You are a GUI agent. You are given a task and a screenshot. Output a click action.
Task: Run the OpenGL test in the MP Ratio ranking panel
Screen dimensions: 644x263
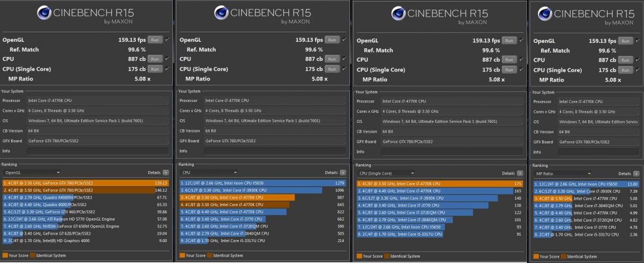click(x=626, y=41)
